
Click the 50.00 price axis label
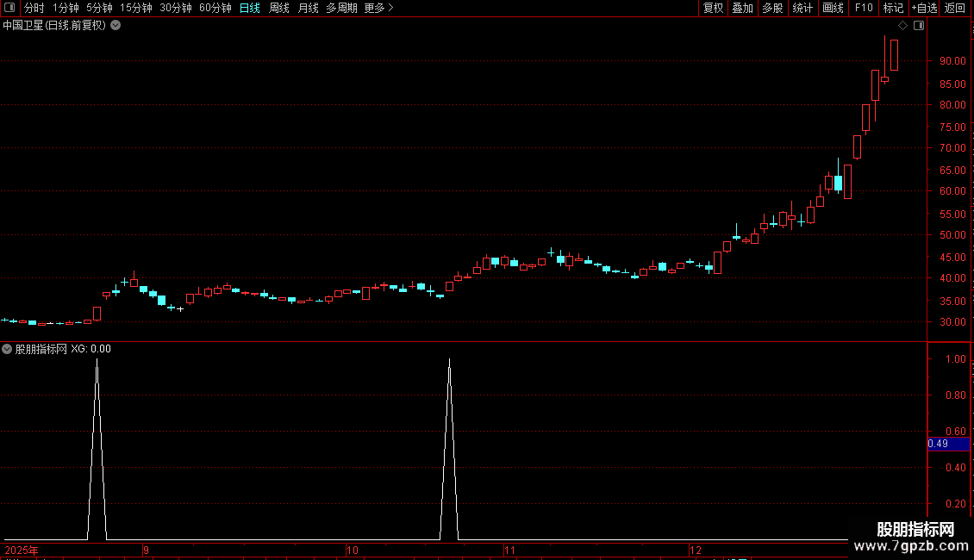point(952,234)
